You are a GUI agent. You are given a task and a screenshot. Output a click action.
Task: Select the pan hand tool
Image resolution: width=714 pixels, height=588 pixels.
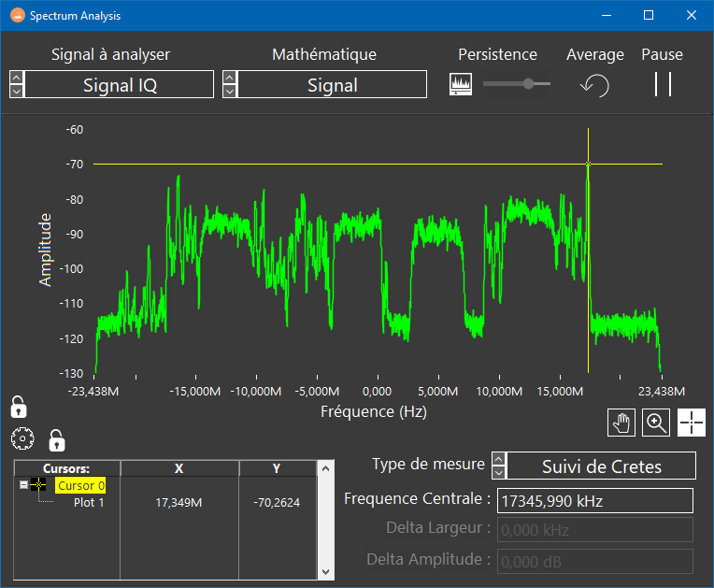[621, 423]
